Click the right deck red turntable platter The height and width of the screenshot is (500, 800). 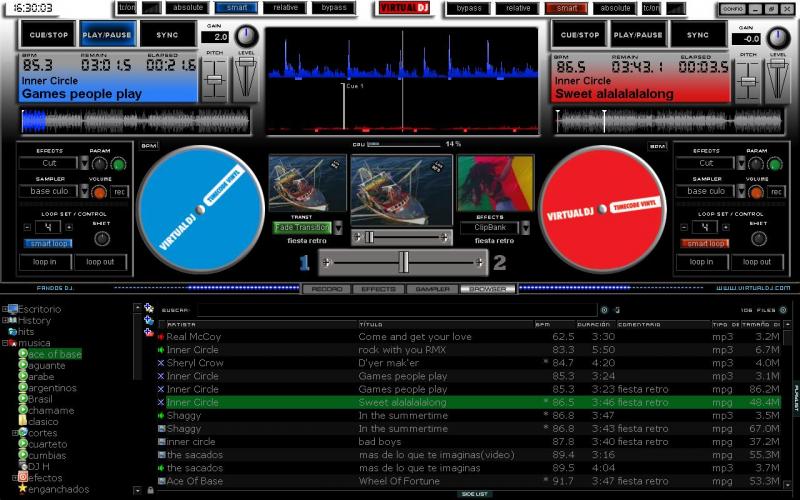point(603,209)
